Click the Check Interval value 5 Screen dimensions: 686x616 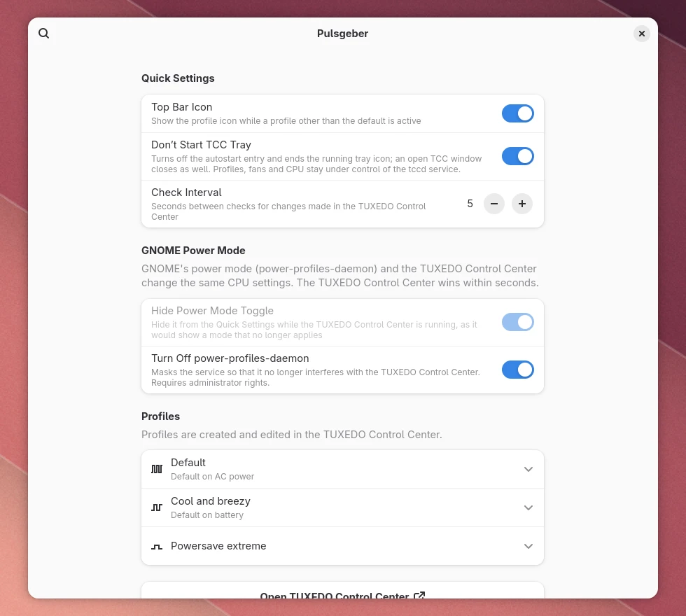pos(470,204)
